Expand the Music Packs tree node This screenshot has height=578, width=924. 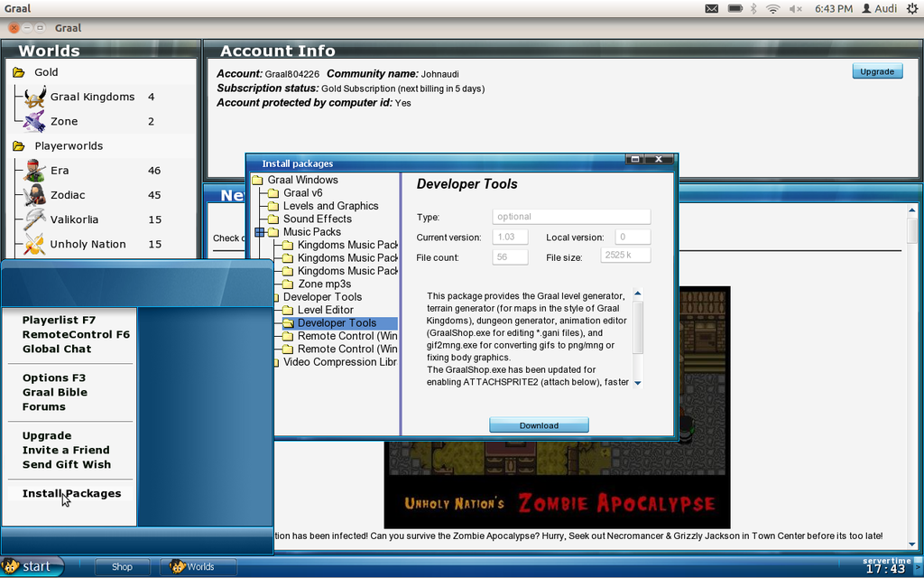tap(259, 232)
